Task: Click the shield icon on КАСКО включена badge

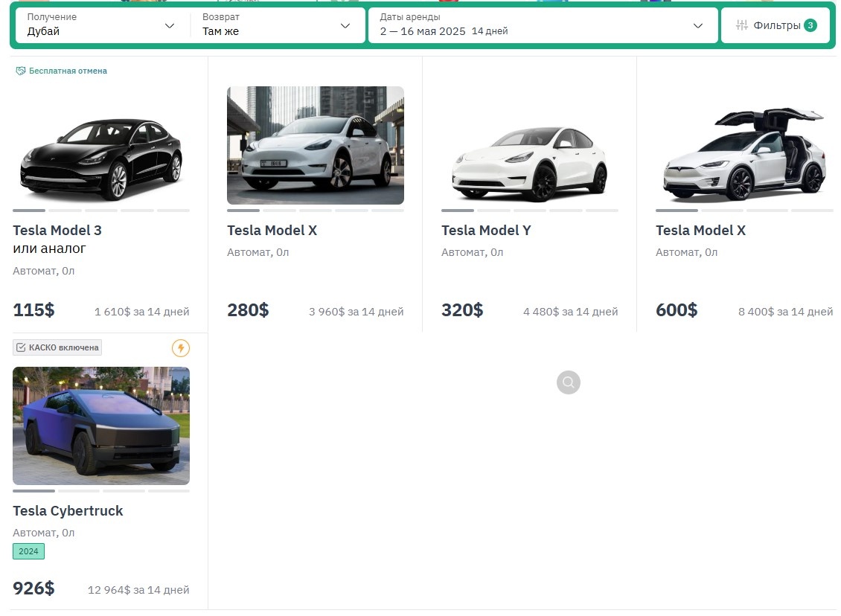Action: [x=19, y=347]
